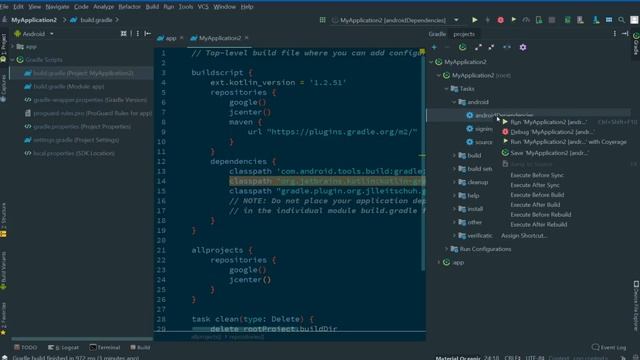Close the MyApplication2 editor tab
The width and height of the screenshot is (640, 360).
247,38
